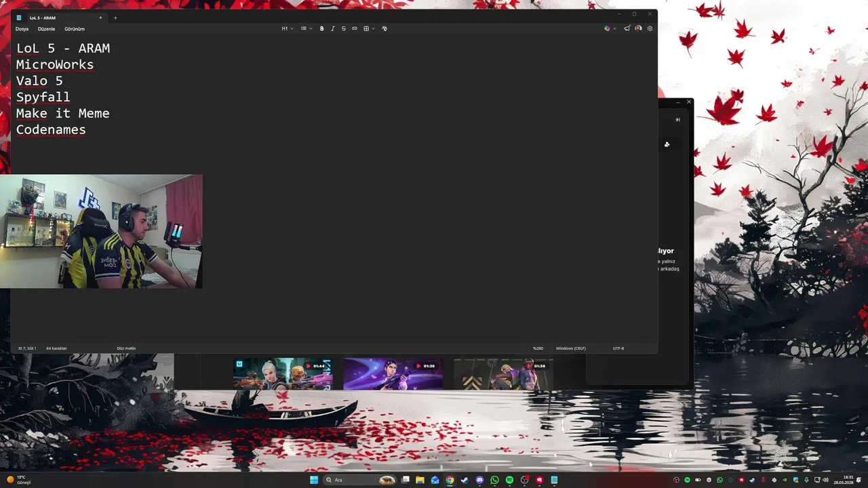Switch to Google Chrome on taskbar
Viewport: 868px width, 488px height.
[450, 480]
